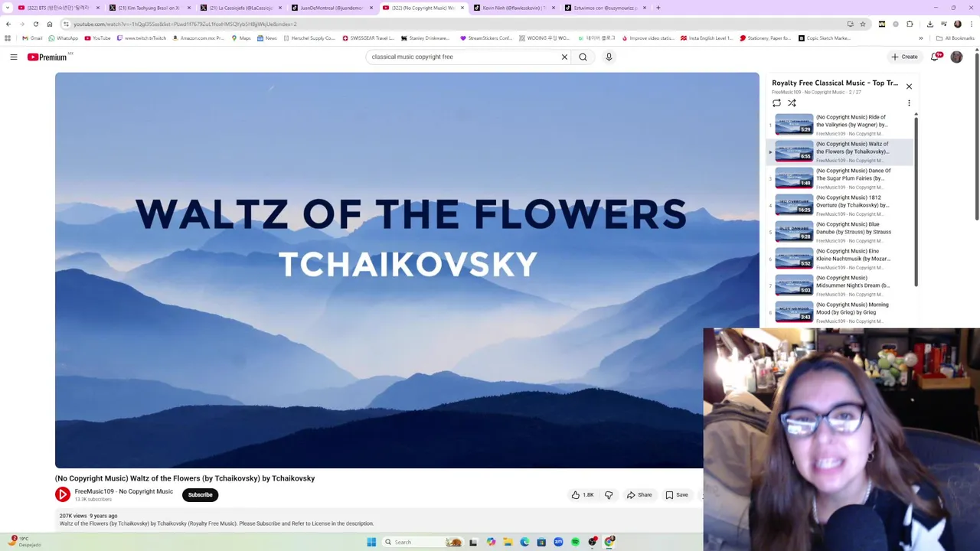Viewport: 980px width, 551px height.
Task: Save the video to a playlist
Action: point(677,495)
